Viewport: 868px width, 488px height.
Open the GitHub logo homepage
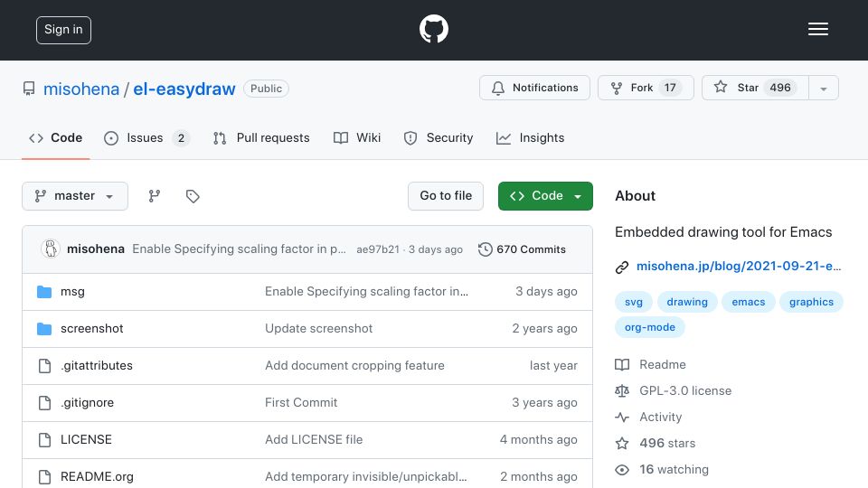pyautogui.click(x=433, y=29)
